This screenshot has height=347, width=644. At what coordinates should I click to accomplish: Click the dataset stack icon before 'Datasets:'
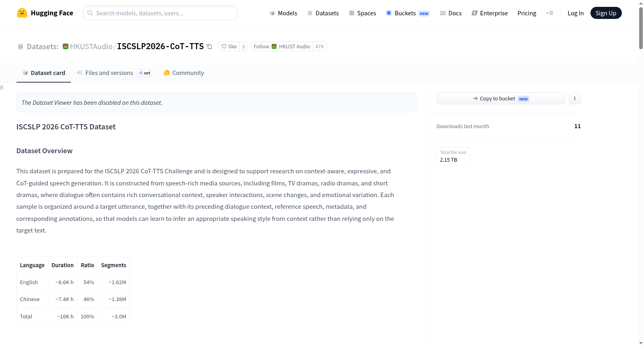click(x=21, y=47)
